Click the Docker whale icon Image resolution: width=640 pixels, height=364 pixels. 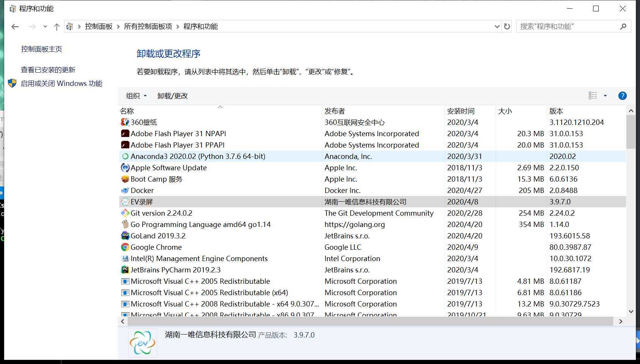[125, 190]
